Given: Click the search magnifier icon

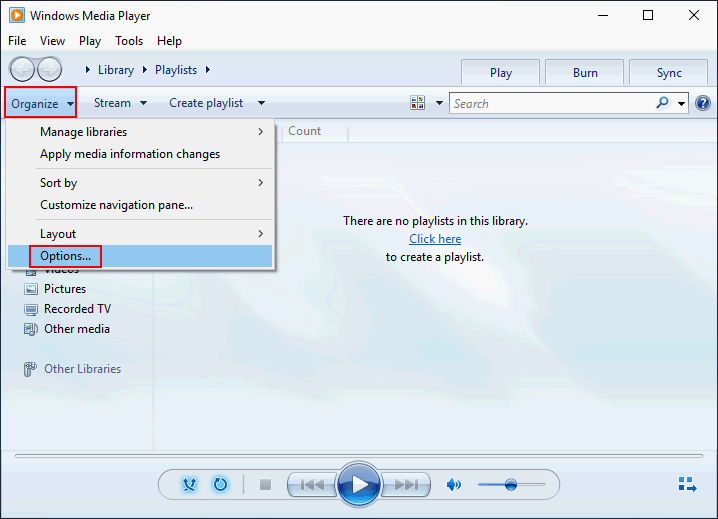Looking at the screenshot, I should point(662,103).
